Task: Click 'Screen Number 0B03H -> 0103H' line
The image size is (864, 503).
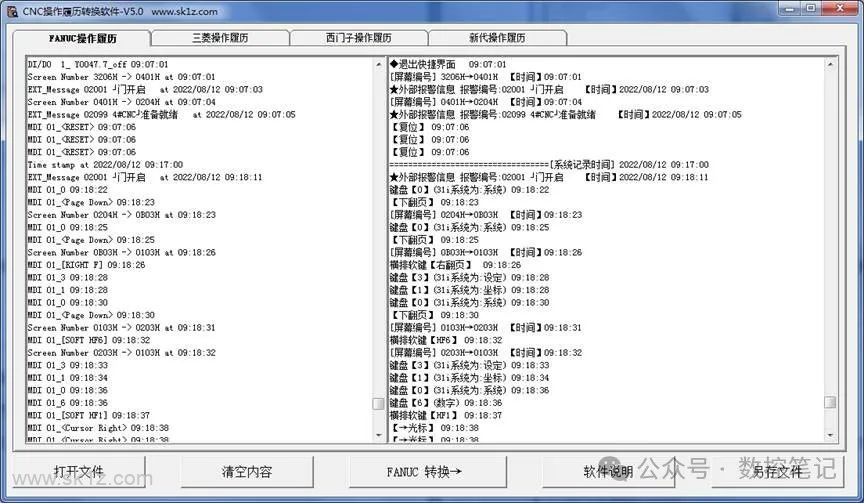Action: tap(121, 252)
